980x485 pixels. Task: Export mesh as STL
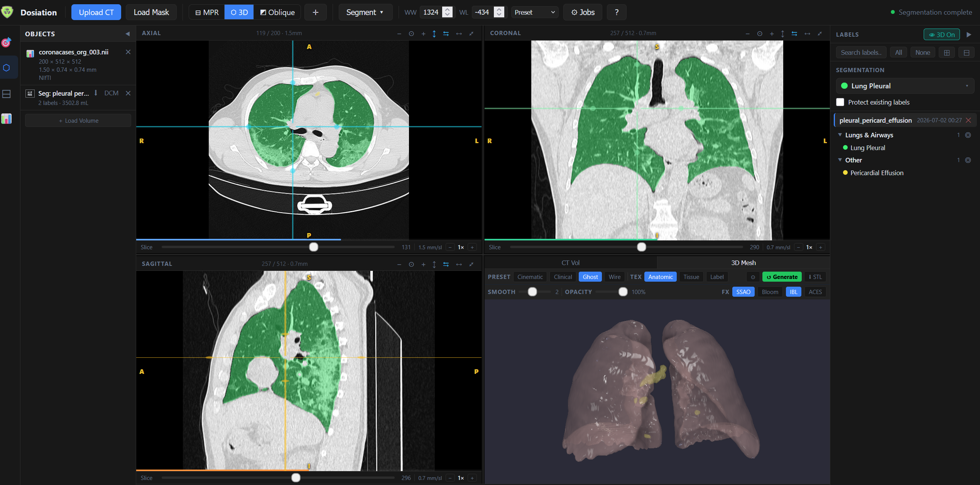(815, 277)
